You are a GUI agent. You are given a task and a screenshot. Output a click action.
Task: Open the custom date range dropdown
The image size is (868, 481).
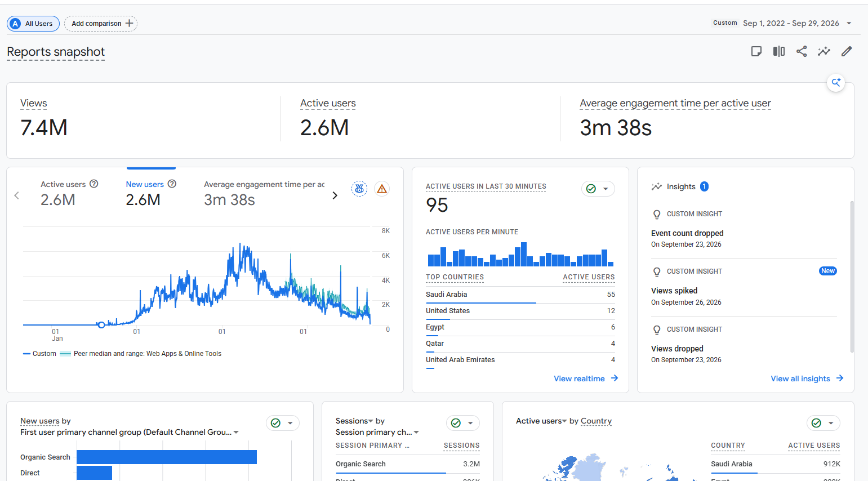(849, 23)
